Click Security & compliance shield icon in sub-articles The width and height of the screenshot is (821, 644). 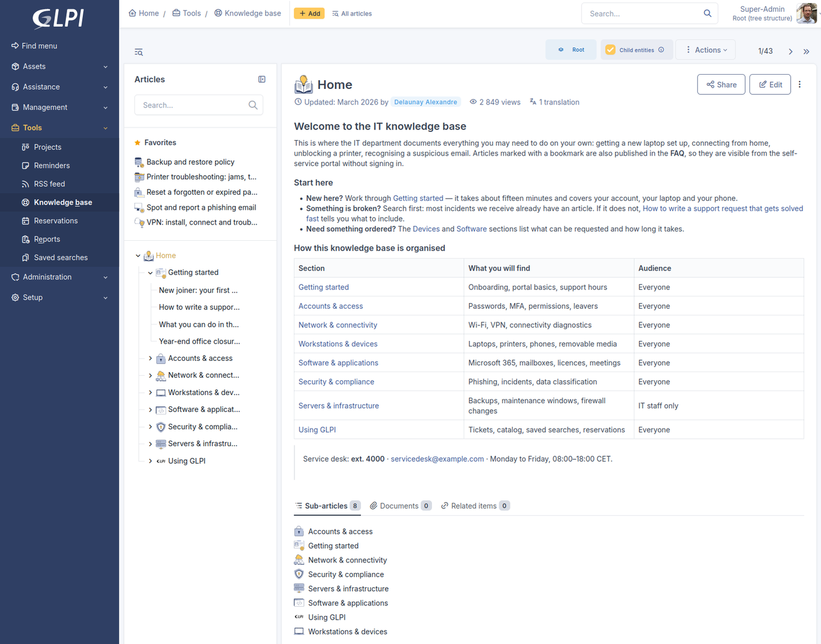pos(299,574)
